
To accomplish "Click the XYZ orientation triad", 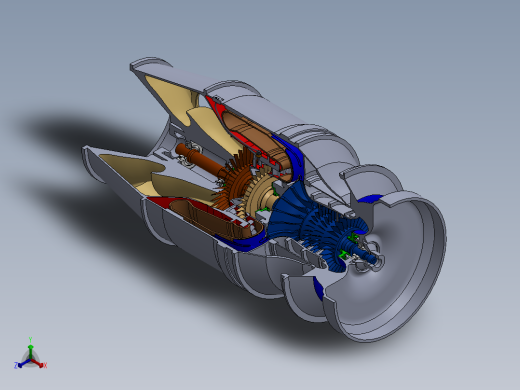I will (30, 354).
